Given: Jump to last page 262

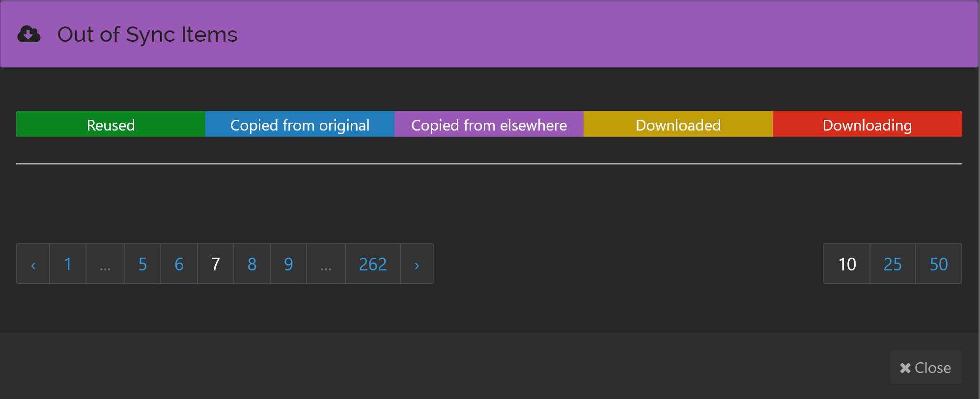Looking at the screenshot, I should pyautogui.click(x=373, y=264).
